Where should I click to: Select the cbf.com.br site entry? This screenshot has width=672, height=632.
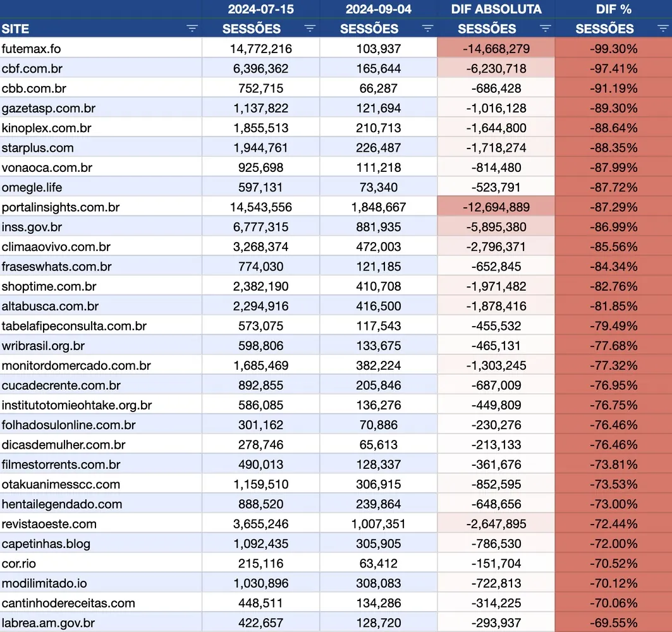point(32,68)
